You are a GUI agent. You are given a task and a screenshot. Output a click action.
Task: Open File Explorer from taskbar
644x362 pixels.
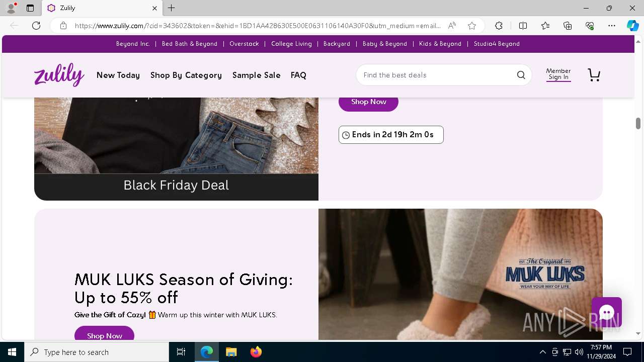click(231, 352)
